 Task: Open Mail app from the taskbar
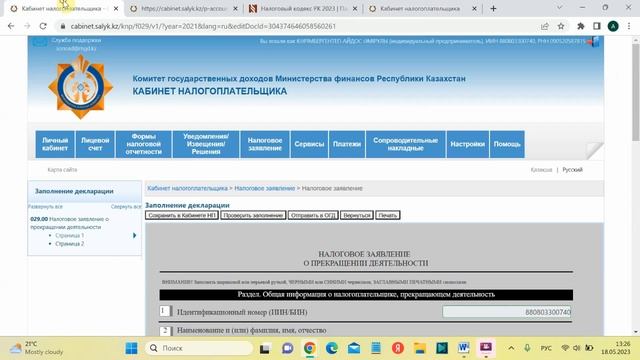[353, 348]
